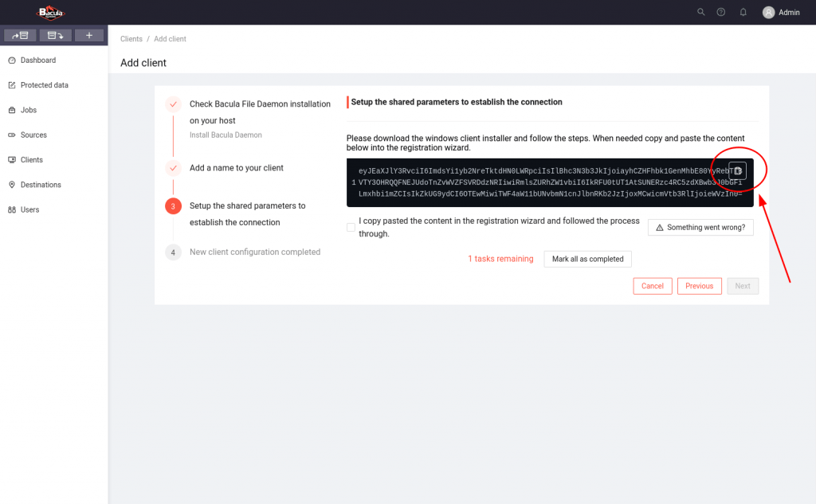Open Protected data in the sidebar
The width and height of the screenshot is (816, 504).
pos(44,85)
